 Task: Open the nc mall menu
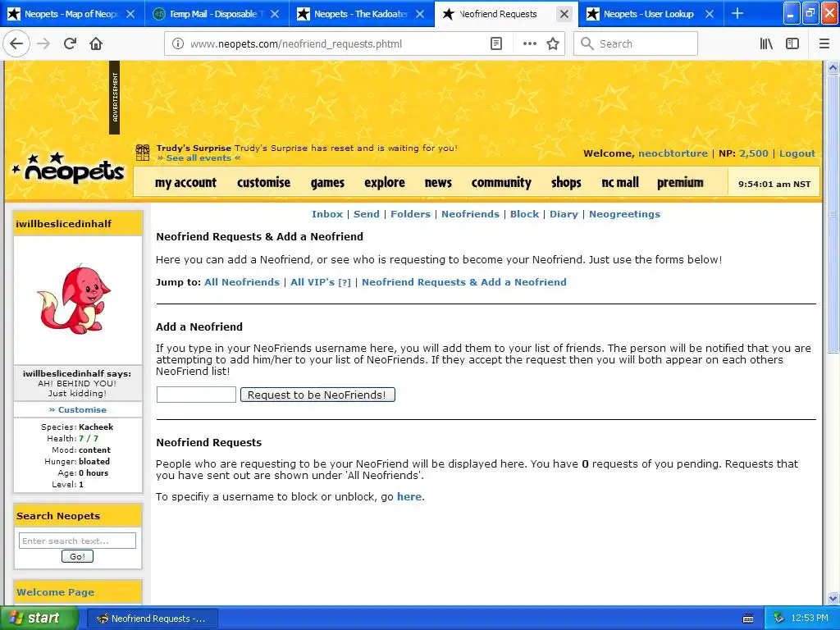coord(620,183)
